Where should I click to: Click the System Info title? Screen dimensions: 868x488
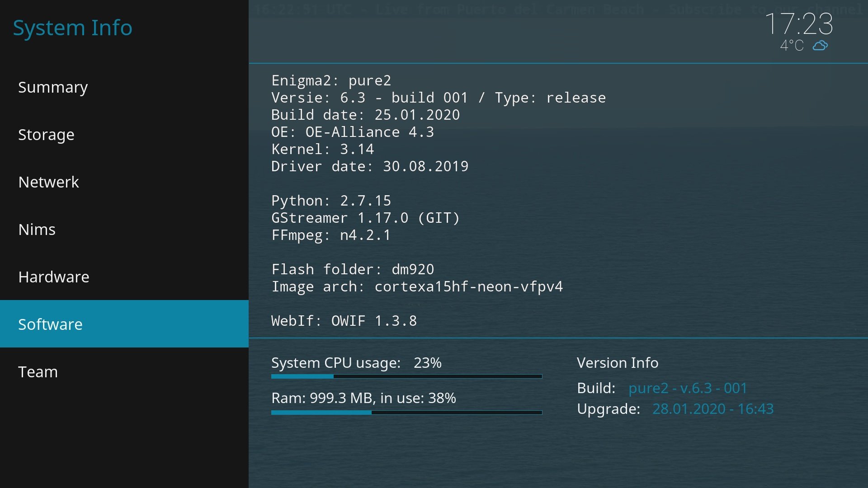(x=72, y=28)
